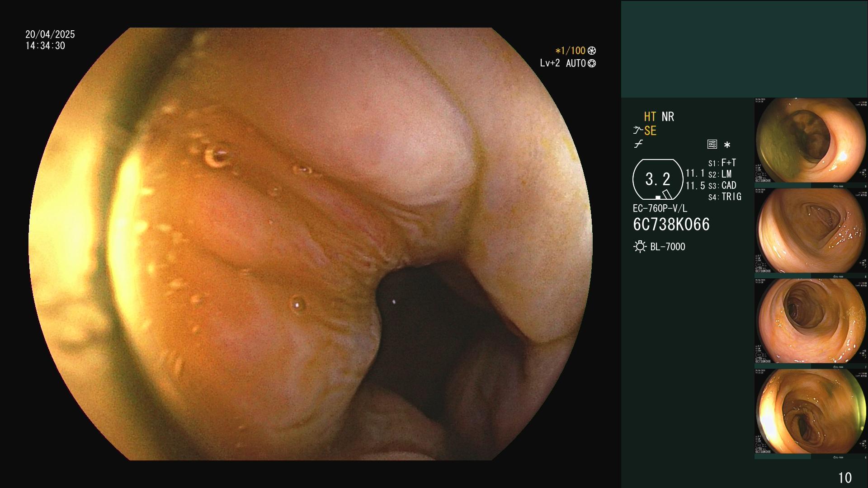The height and width of the screenshot is (488, 868).
Task: Click the sliders settings icon
Action: pyautogui.click(x=712, y=144)
